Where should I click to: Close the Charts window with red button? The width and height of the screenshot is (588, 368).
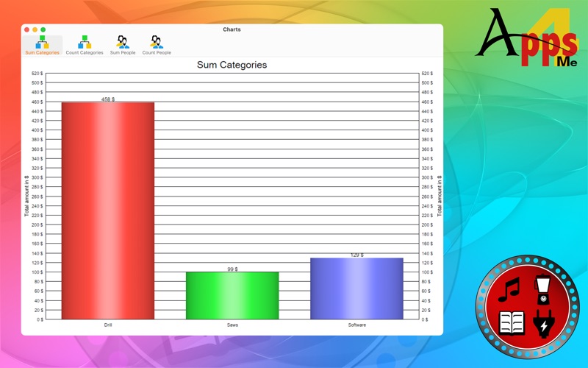coord(26,29)
